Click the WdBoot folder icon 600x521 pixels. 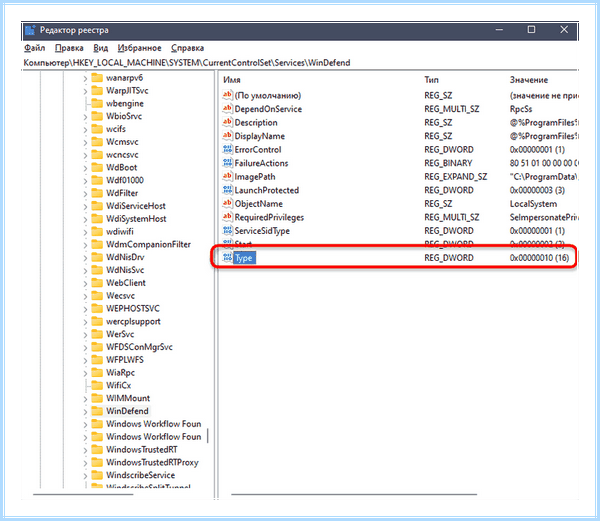pyautogui.click(x=97, y=167)
